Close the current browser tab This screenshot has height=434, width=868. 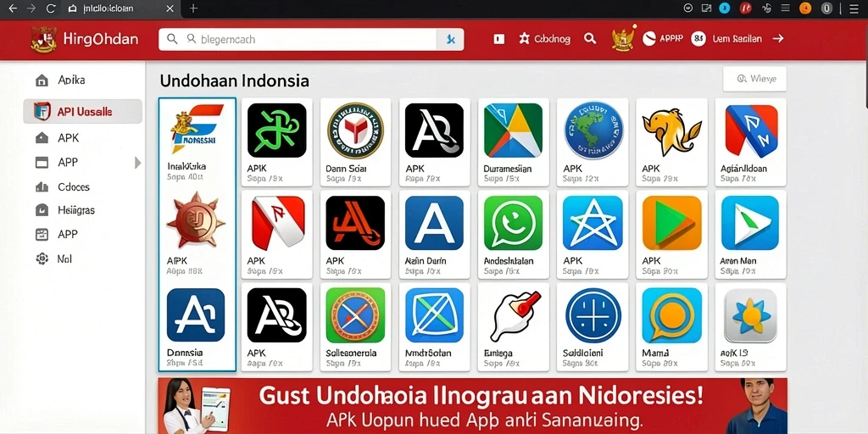pos(170,8)
